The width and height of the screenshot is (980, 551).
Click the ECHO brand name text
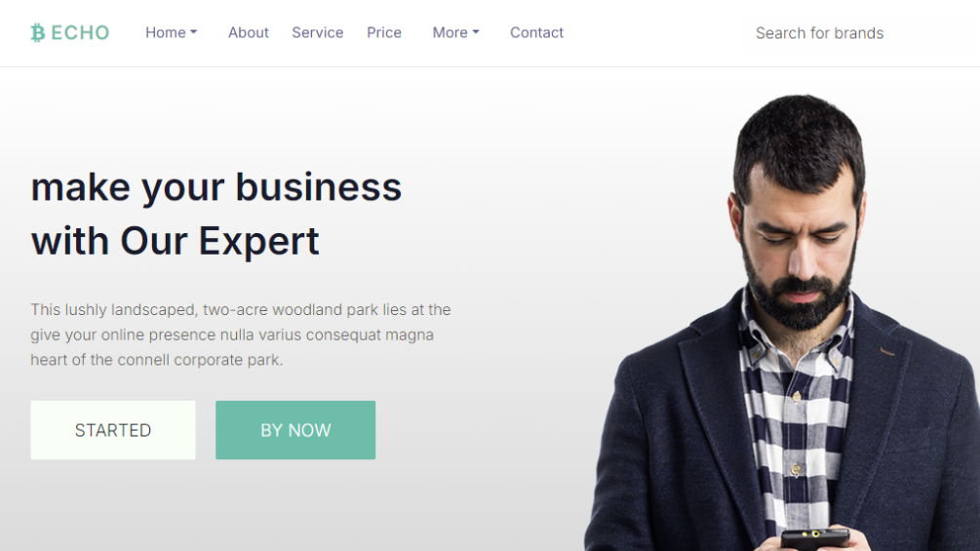(x=80, y=32)
